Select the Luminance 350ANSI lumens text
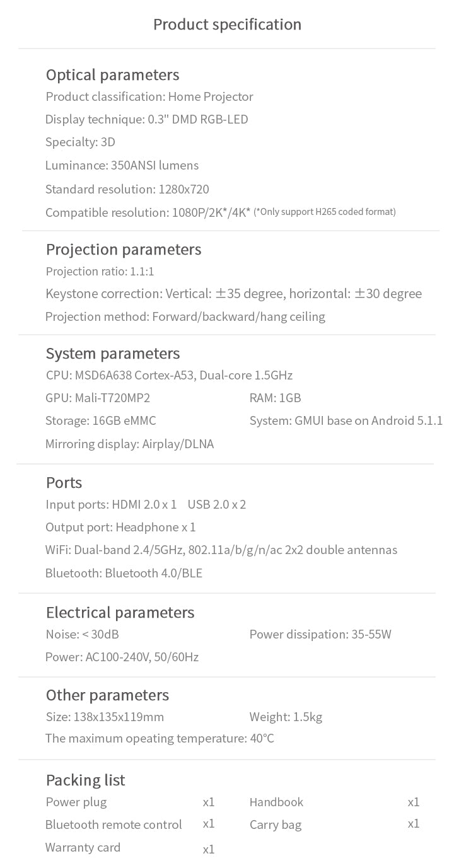Screen dimensions: 454x868 click(x=122, y=165)
